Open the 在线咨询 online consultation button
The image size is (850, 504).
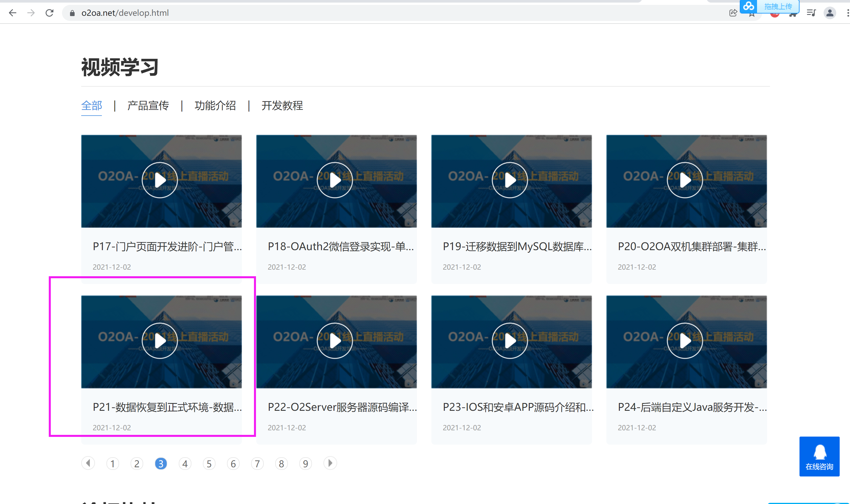click(819, 456)
